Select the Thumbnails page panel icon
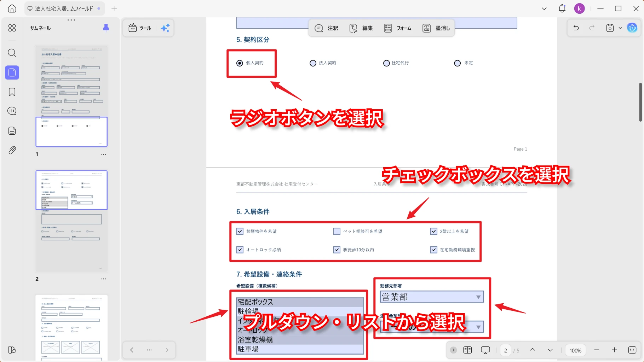Screen dimensions: 644x362 (12, 72)
